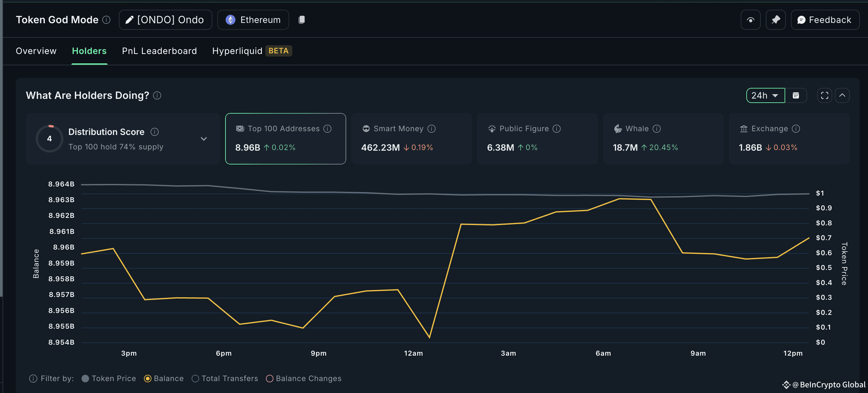This screenshot has height=393, width=868.
Task: Open the 24h timeframe dropdown
Action: click(765, 95)
